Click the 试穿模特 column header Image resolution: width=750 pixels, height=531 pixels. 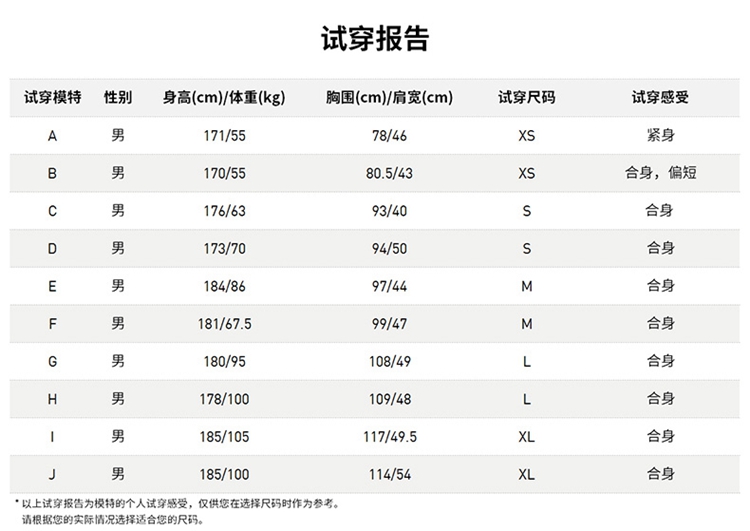coord(52,98)
